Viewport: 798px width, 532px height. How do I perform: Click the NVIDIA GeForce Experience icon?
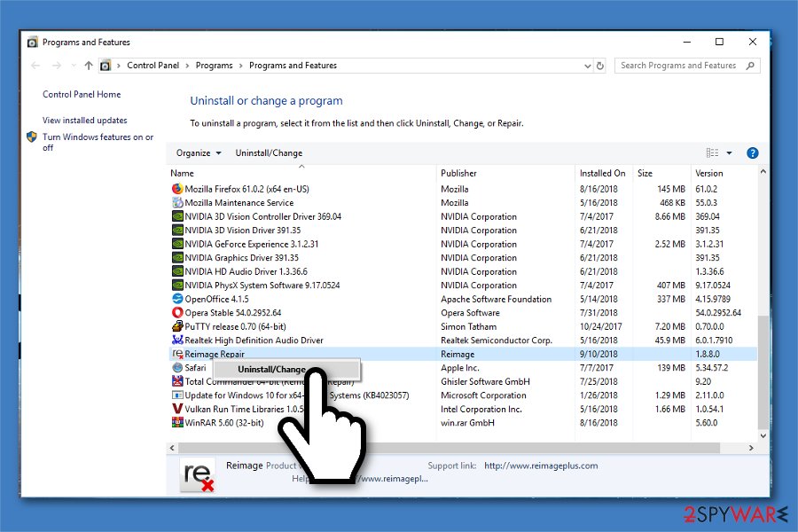[177, 244]
